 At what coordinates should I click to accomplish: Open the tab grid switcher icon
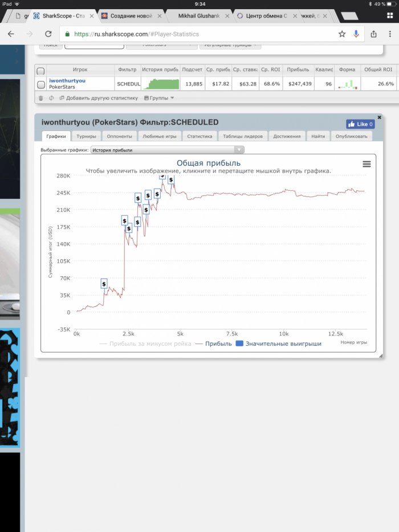tap(390, 15)
